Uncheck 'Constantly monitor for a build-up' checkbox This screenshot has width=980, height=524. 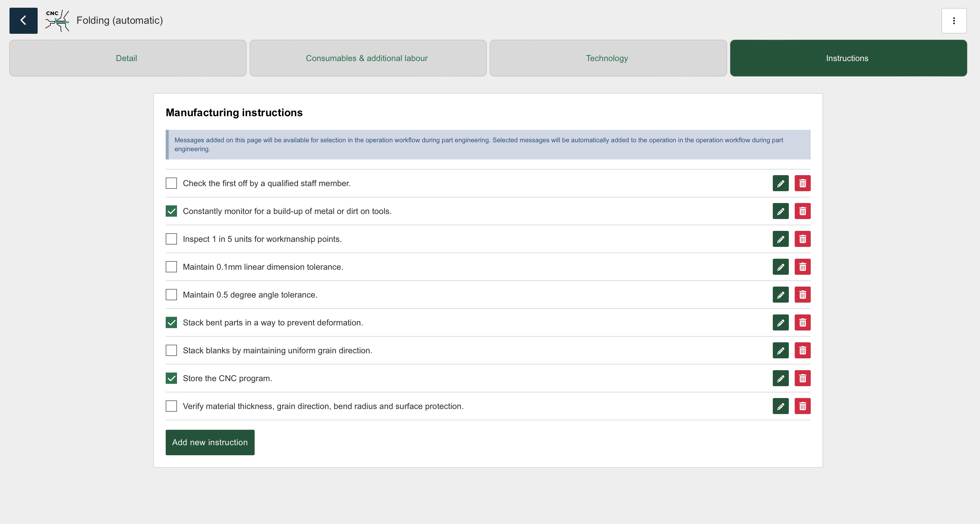[x=171, y=211]
